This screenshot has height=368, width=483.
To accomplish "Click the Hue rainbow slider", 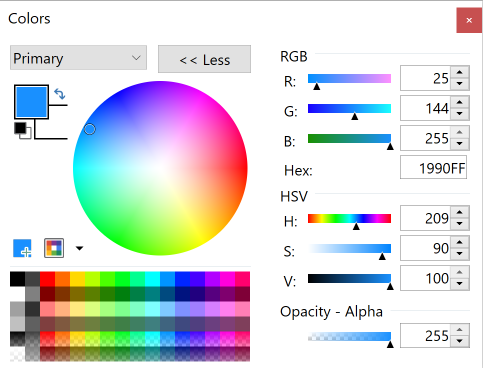I will coord(349,219).
